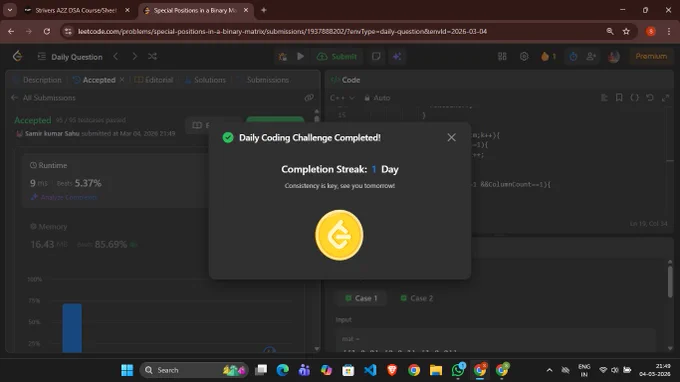The image size is (680, 382).
Task: Open the Daily Question problem list
Action: coord(70,57)
